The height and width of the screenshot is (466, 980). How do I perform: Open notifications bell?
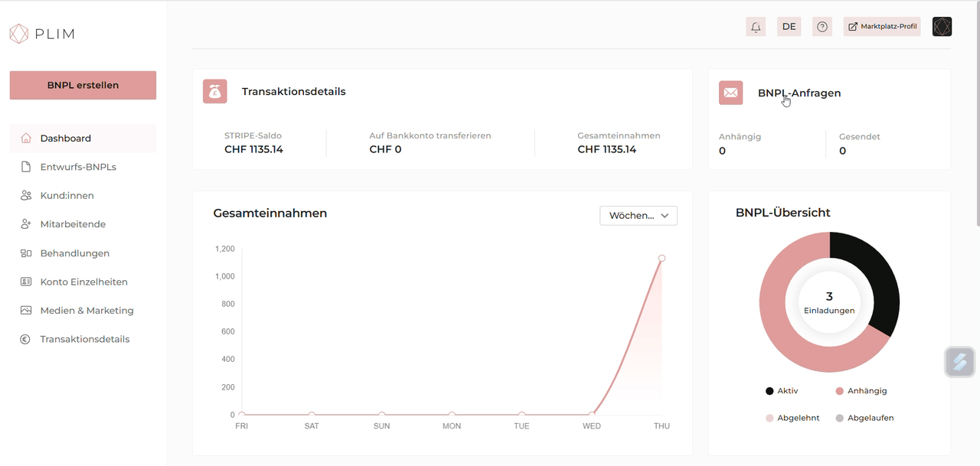point(756,27)
